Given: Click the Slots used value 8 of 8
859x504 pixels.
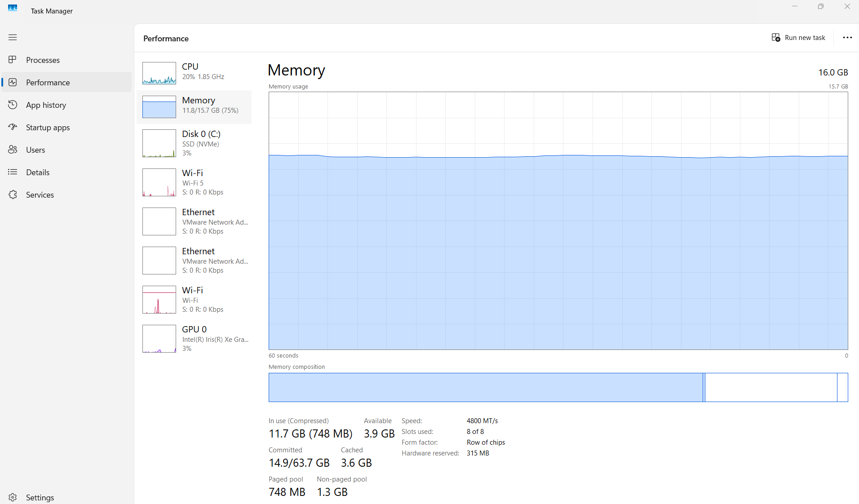Looking at the screenshot, I should [x=475, y=432].
